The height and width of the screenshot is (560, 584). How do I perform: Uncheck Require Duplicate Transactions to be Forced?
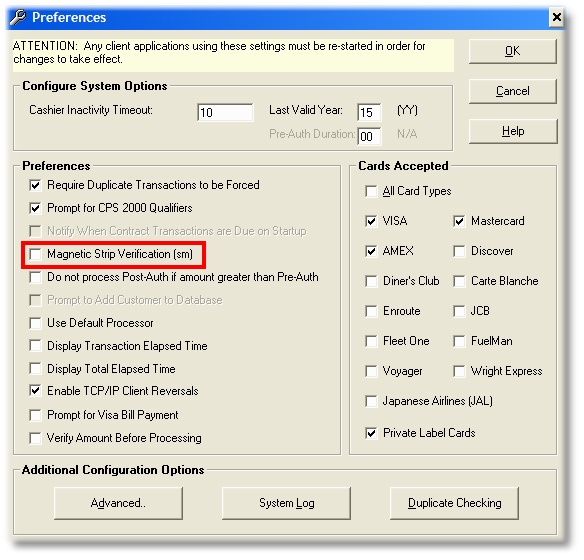pos(35,185)
